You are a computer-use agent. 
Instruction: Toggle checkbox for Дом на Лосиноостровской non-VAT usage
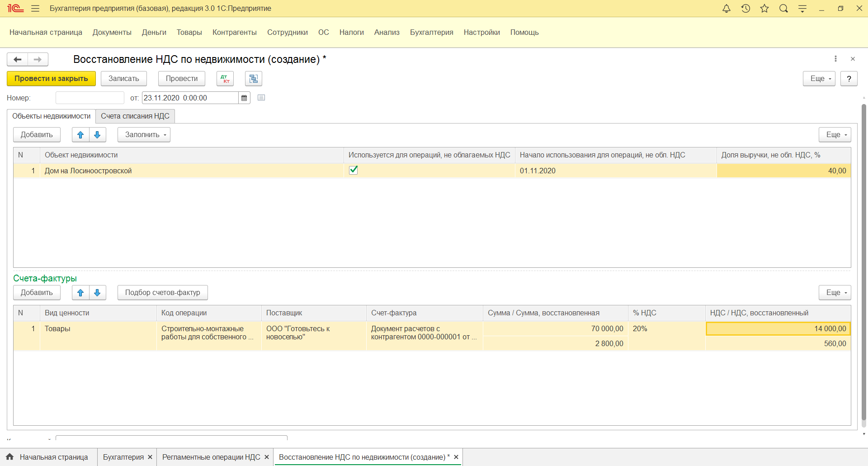(x=354, y=170)
